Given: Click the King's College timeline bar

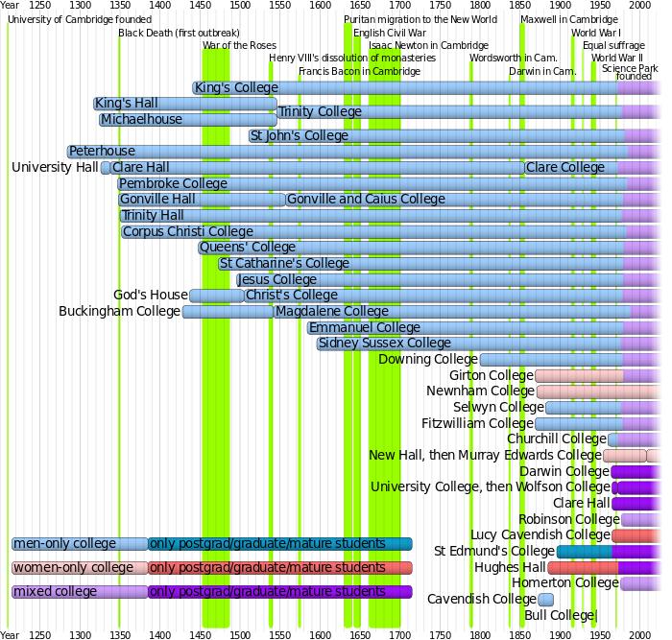Looking at the screenshot, I should point(432,88).
